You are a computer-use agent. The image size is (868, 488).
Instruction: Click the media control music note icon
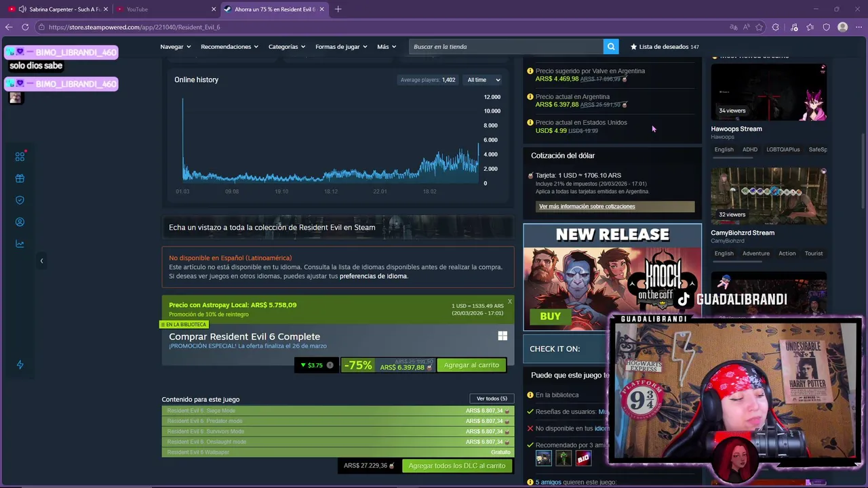pos(794,27)
